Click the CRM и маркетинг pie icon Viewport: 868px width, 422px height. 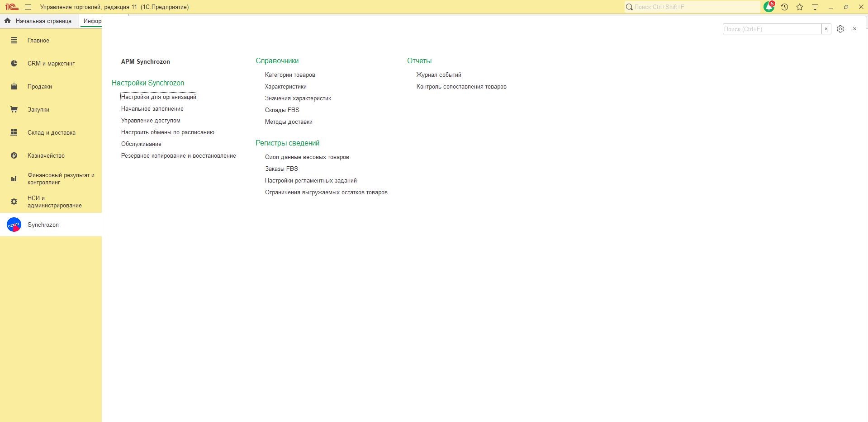(x=14, y=63)
